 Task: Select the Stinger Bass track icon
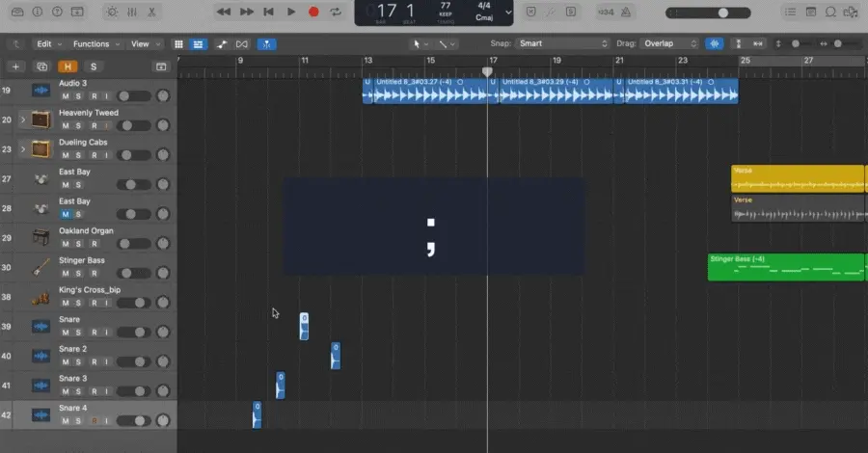pos(41,267)
